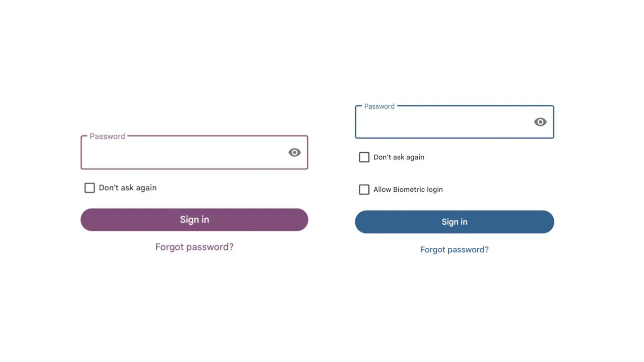The image size is (644, 362).
Task: Show password in the blue password field
Action: tap(540, 122)
